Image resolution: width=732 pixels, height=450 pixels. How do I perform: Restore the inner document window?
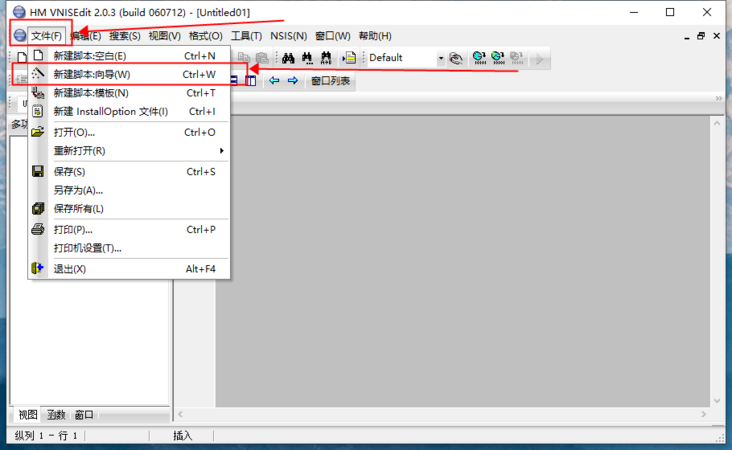[x=701, y=36]
